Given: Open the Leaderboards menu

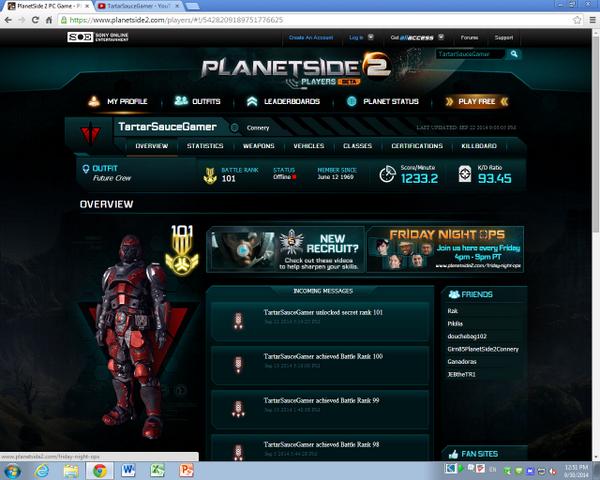Looking at the screenshot, I should [283, 101].
